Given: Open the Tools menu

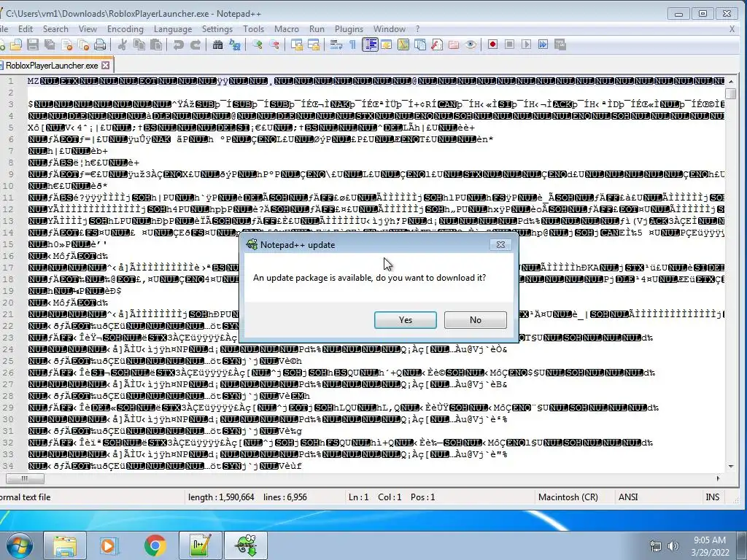Looking at the screenshot, I should (253, 29).
